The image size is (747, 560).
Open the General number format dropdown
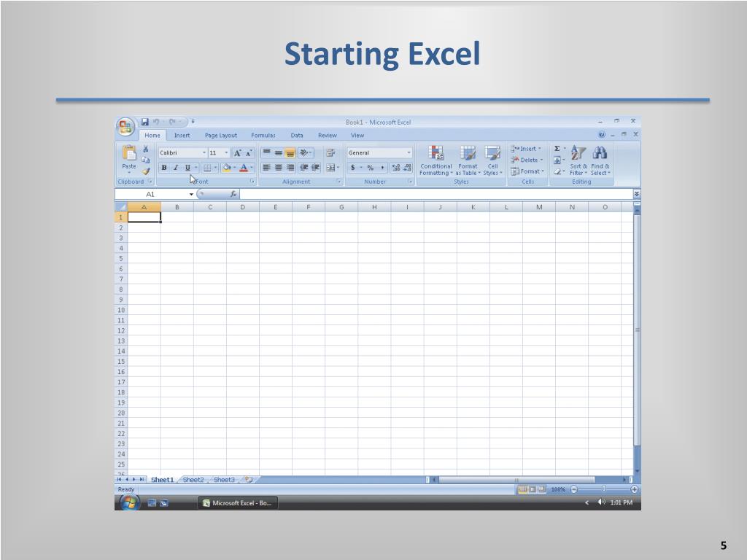(x=409, y=153)
